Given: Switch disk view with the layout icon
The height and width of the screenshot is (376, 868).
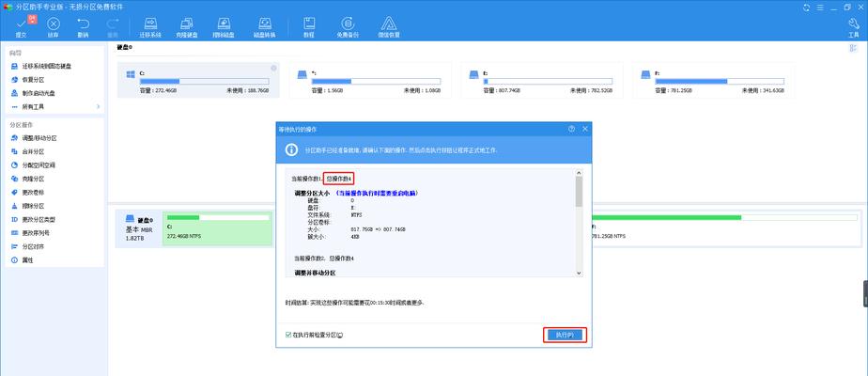Looking at the screenshot, I should tap(853, 49).
